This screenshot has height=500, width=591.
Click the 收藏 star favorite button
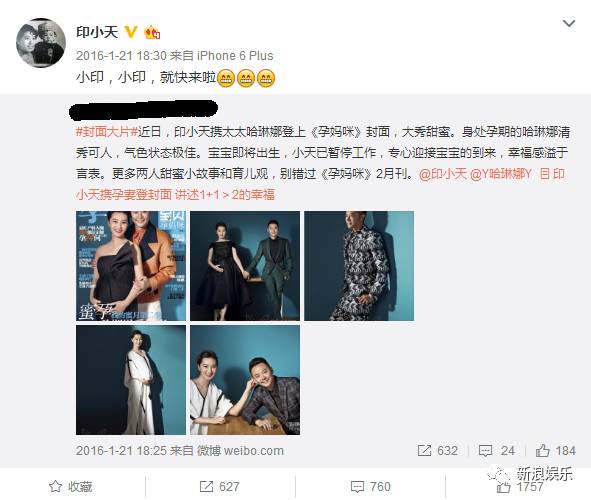pyautogui.click(x=70, y=486)
